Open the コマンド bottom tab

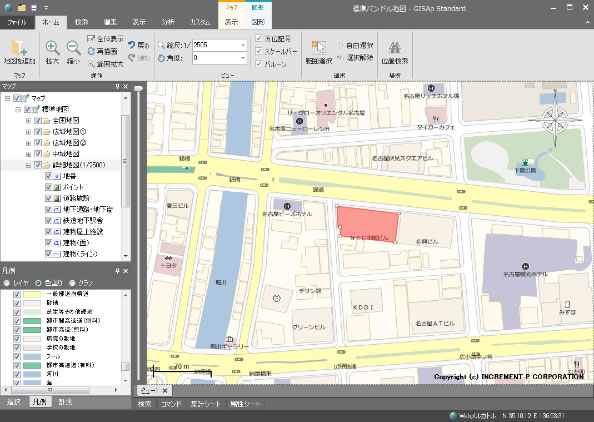[x=171, y=404]
